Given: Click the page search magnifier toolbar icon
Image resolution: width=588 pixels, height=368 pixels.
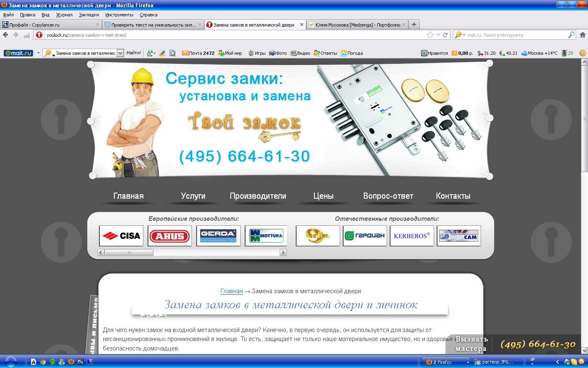Looking at the screenshot, I should point(172,53).
